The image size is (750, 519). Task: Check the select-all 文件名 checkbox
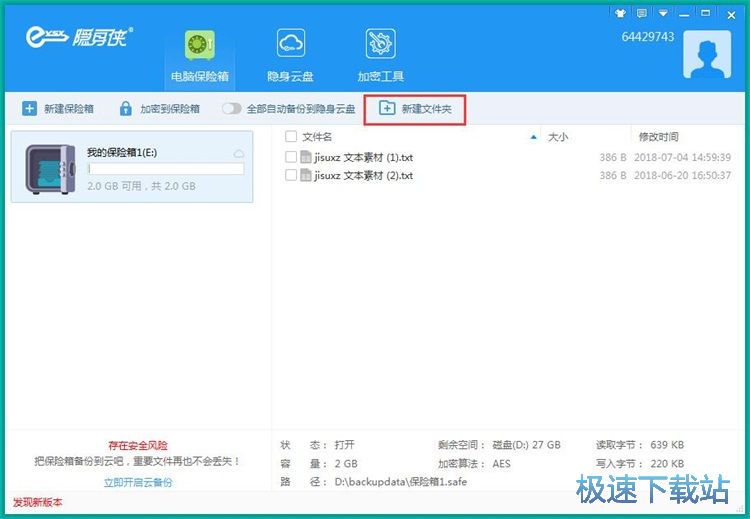tap(290, 137)
